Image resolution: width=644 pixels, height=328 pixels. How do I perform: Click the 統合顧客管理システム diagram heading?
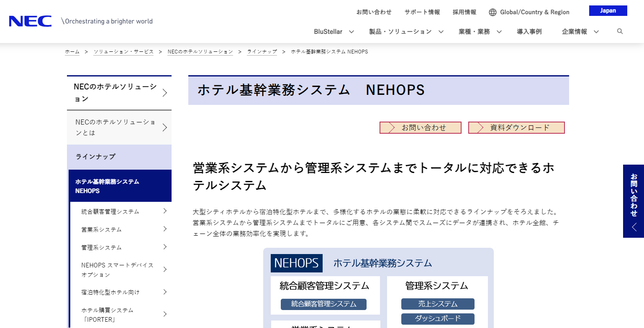click(x=324, y=286)
